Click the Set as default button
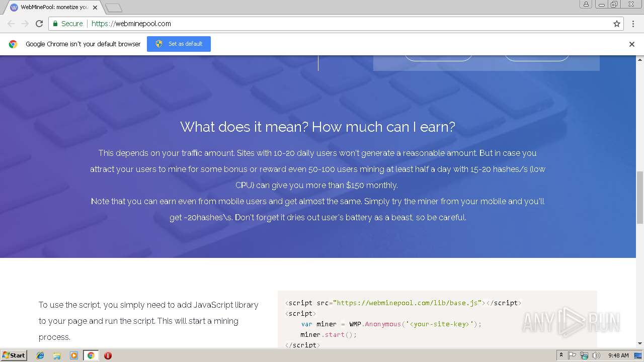The width and height of the screenshot is (644, 362). point(179,44)
